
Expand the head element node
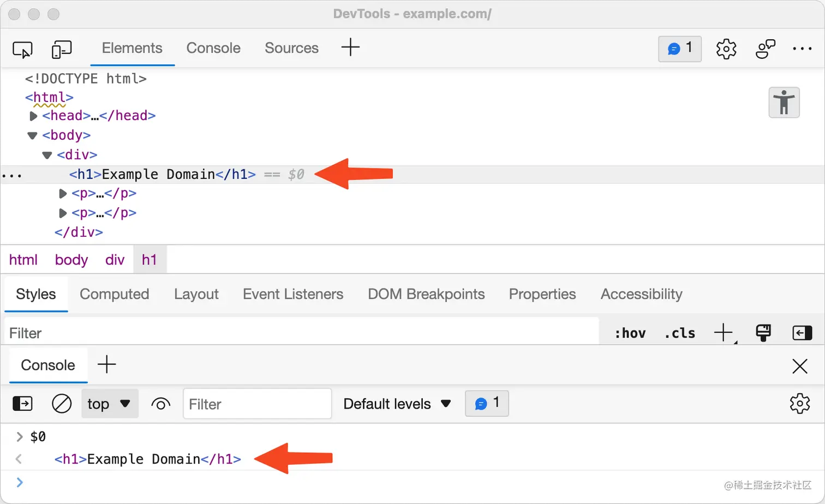(33, 116)
